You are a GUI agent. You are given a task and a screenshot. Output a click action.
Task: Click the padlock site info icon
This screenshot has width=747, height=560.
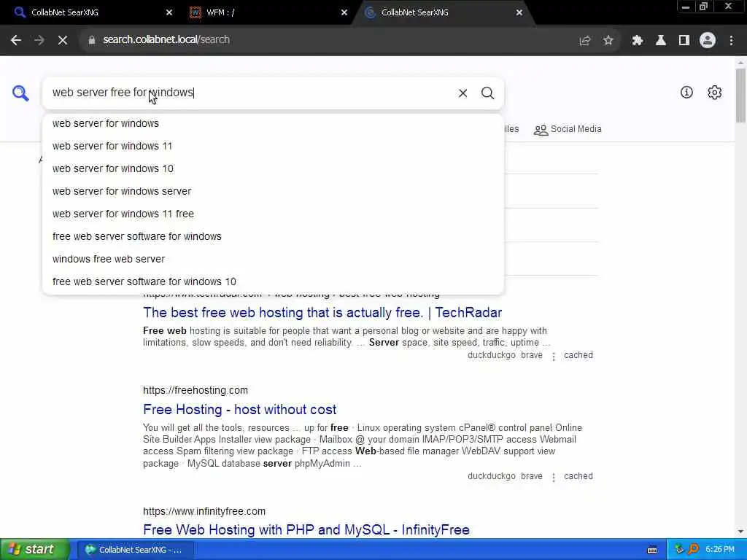coord(92,40)
